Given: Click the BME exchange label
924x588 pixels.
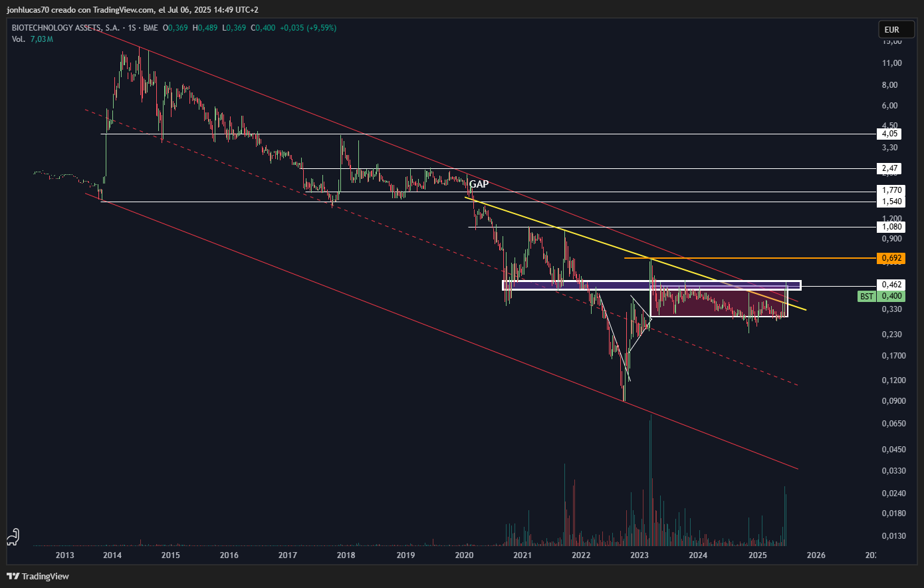Looking at the screenshot, I should pyautogui.click(x=151, y=28).
